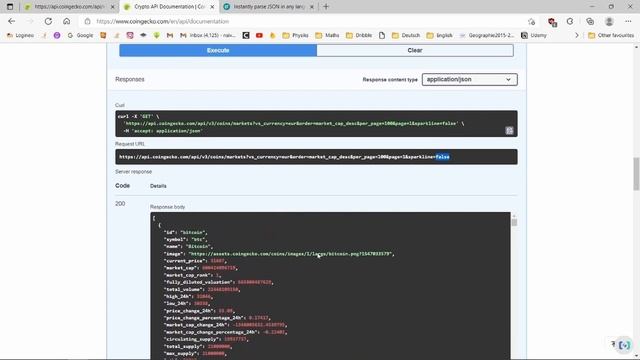
Task: Click the response body scrollbar thumb
Action: pyautogui.click(x=514, y=222)
